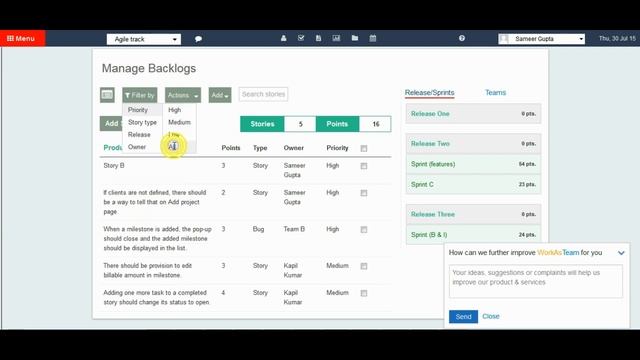Open the Actions dropdown
This screenshot has height=360, width=640.
tap(183, 95)
